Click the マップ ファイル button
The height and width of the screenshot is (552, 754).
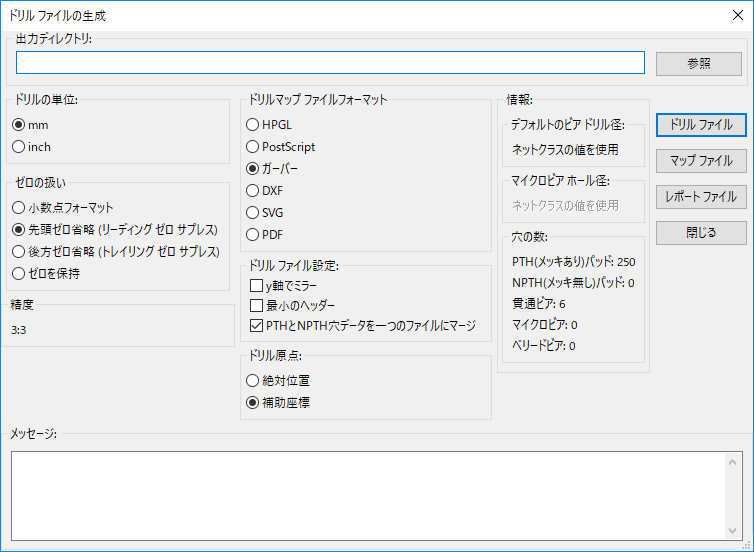[x=701, y=160]
